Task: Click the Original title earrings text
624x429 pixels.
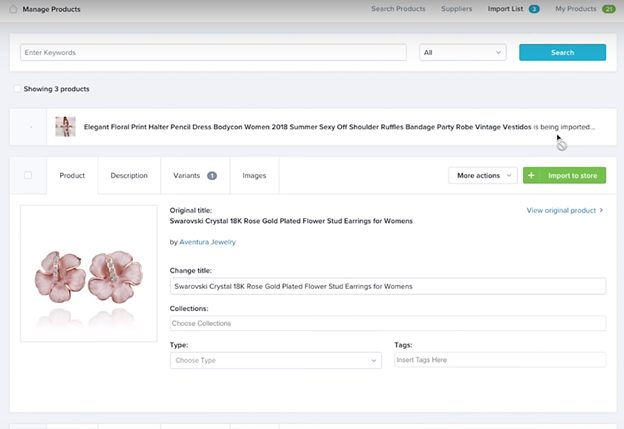Action: point(291,221)
